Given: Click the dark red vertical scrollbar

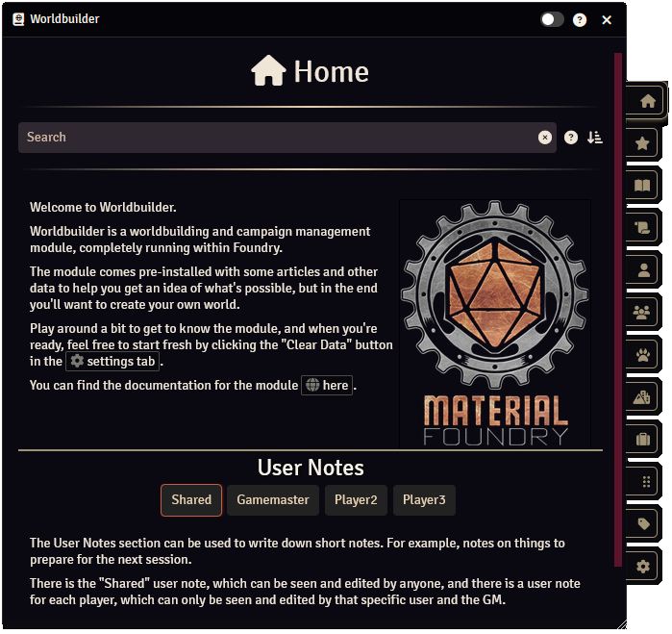Looking at the screenshot, I should [x=617, y=309].
